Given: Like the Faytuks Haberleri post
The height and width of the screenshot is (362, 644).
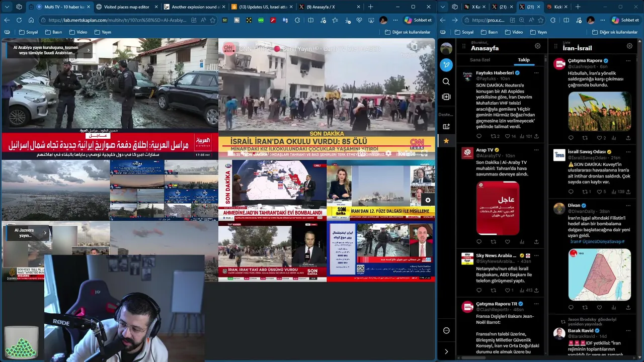Looking at the screenshot, I should (x=507, y=136).
